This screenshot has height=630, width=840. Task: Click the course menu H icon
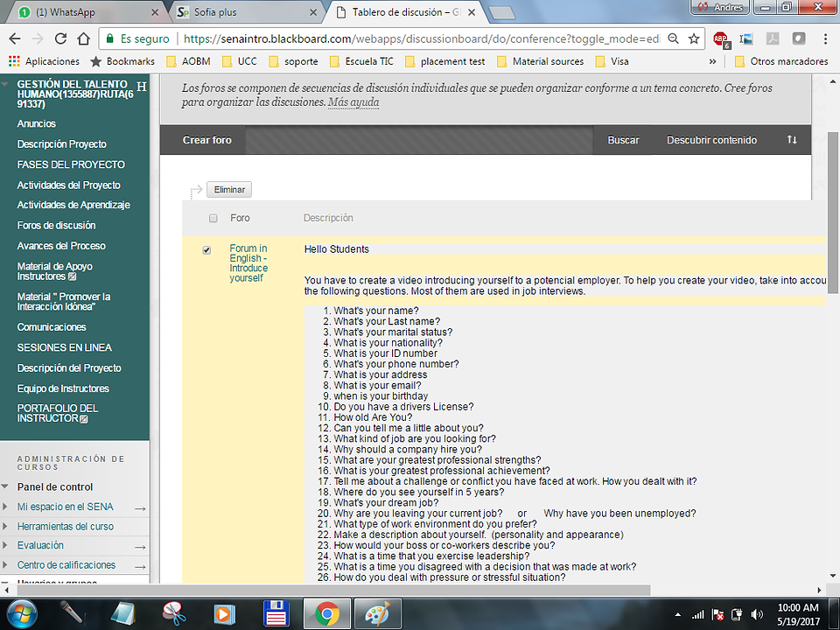[x=142, y=87]
